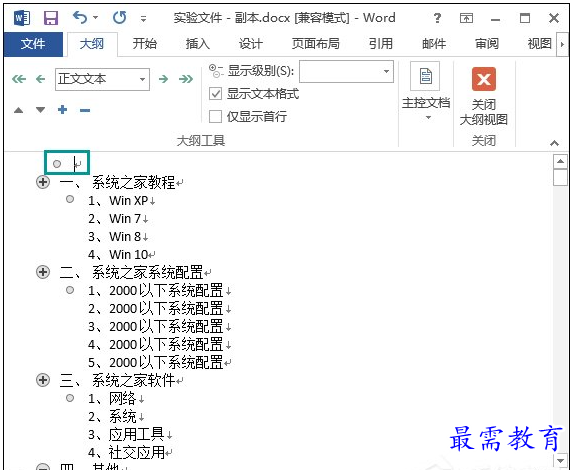Click the line 3、Win 8
This screenshot has width=571, height=470.
(x=115, y=237)
